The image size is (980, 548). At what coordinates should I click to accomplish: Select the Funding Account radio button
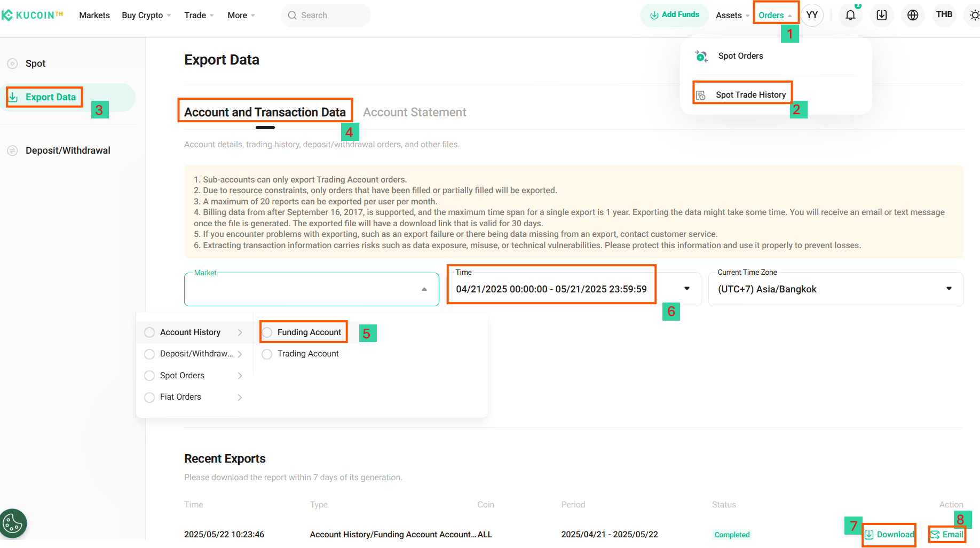tap(267, 332)
